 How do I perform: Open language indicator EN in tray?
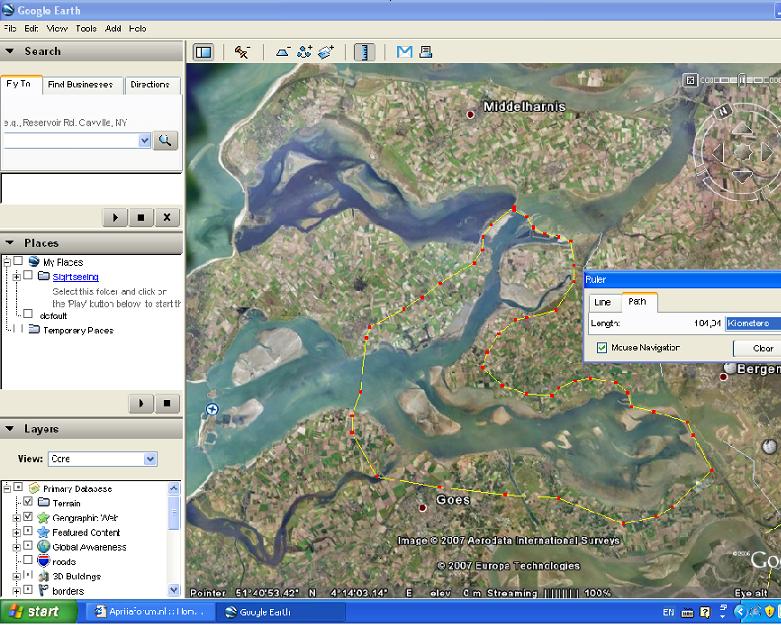click(x=668, y=612)
